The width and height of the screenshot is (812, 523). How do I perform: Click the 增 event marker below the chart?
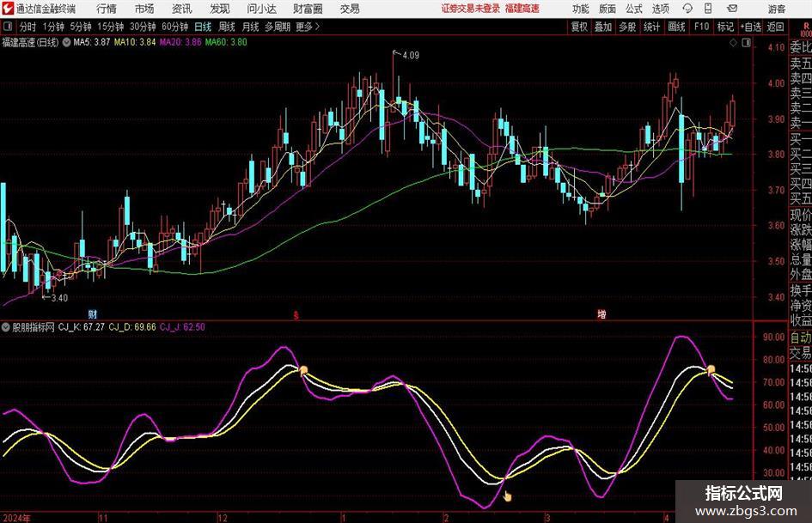point(601,313)
